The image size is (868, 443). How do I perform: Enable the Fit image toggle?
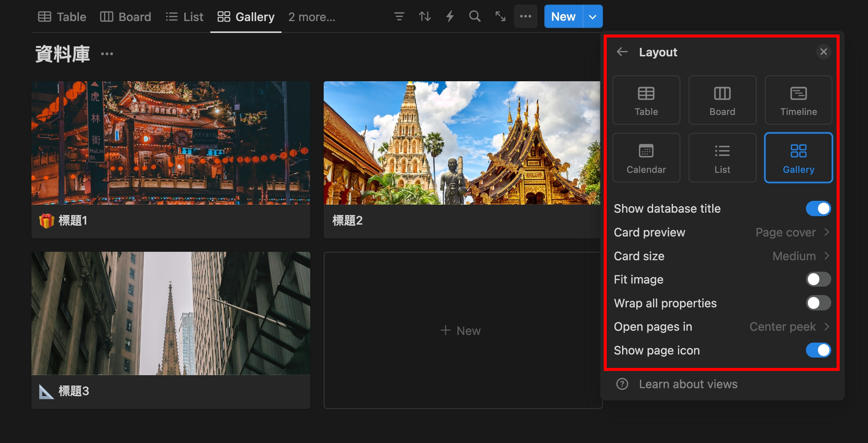click(x=818, y=279)
